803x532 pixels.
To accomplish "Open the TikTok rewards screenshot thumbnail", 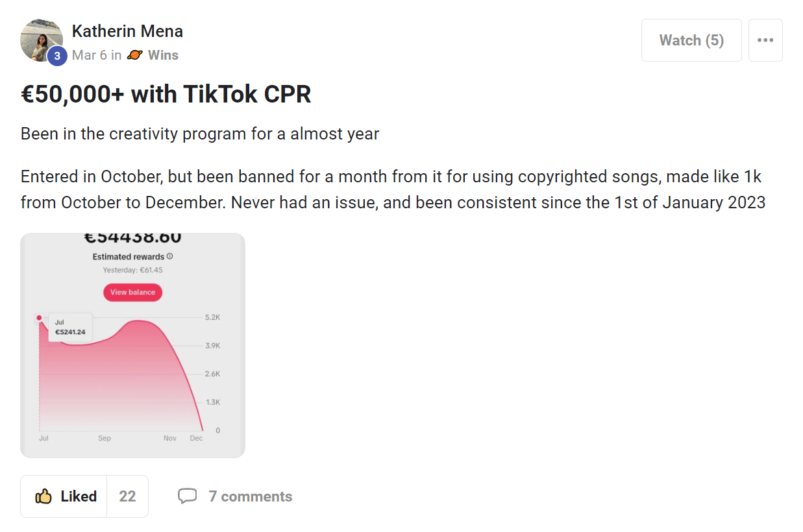I will [132, 345].
